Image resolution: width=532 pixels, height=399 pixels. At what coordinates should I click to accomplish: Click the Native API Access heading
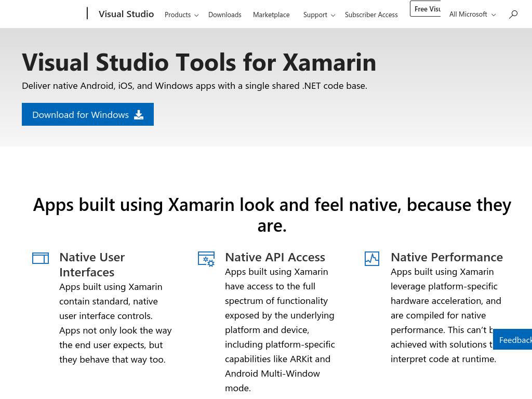point(275,257)
